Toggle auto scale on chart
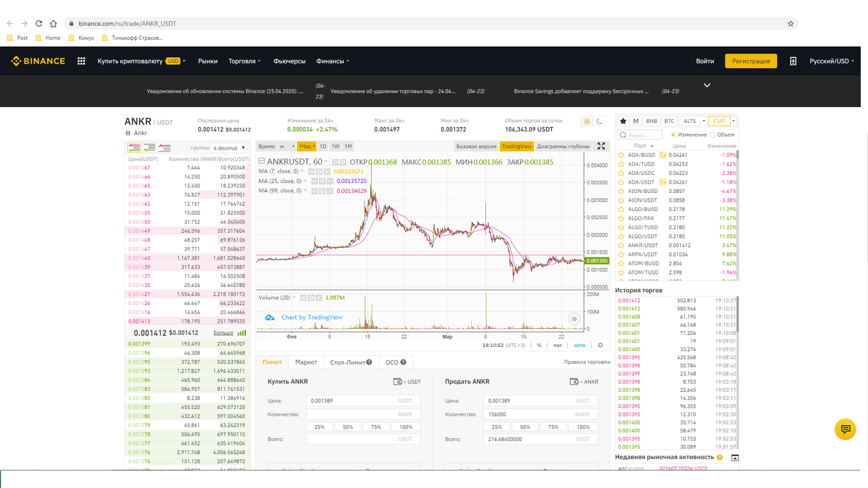Image resolution: width=868 pixels, height=488 pixels. [579, 346]
